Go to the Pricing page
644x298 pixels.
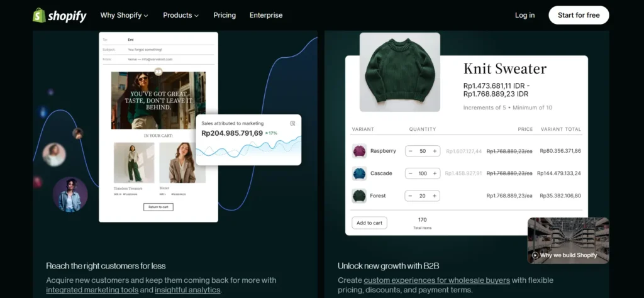(225, 15)
